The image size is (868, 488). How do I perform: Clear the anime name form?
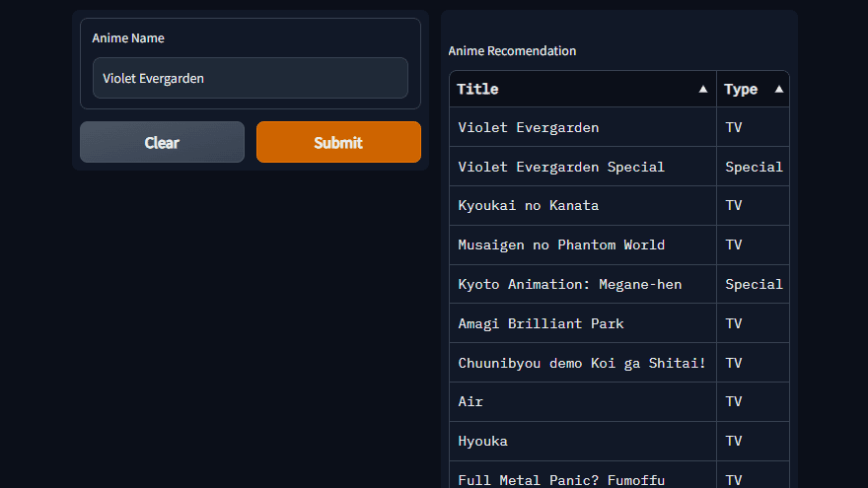[162, 142]
